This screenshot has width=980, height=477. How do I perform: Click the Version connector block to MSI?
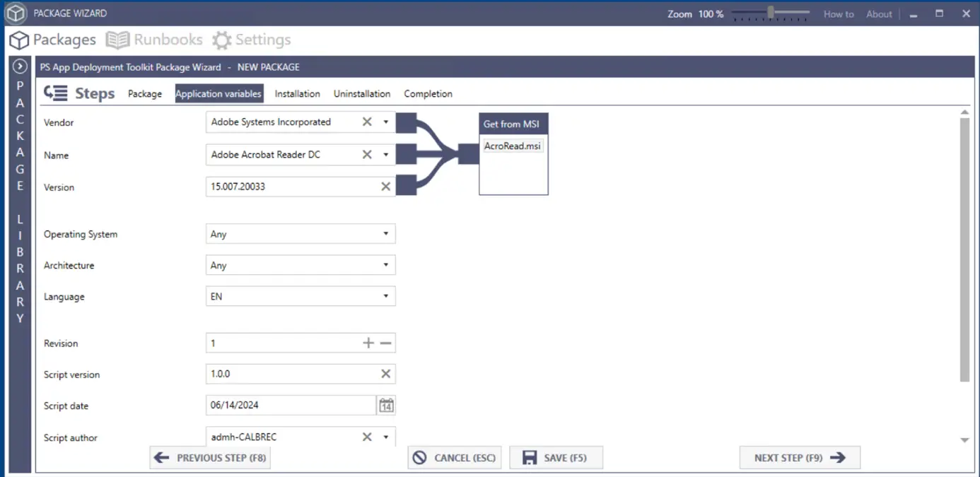pyautogui.click(x=406, y=186)
